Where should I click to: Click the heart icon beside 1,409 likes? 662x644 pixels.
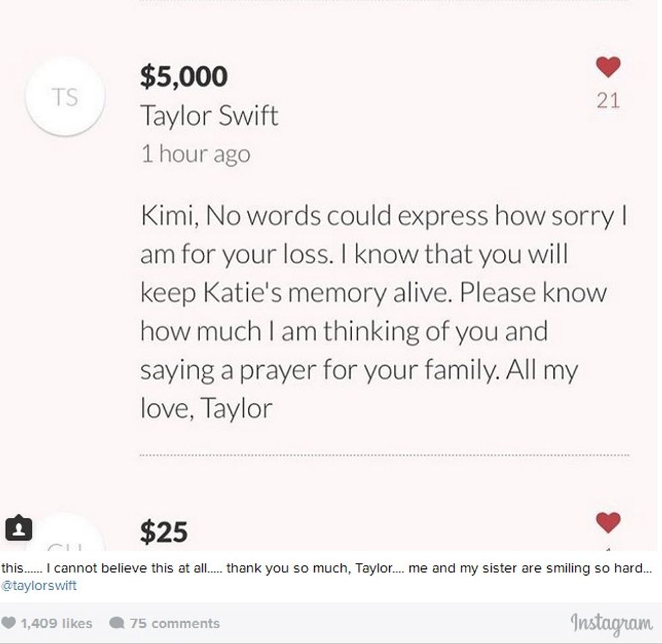pos(9,623)
